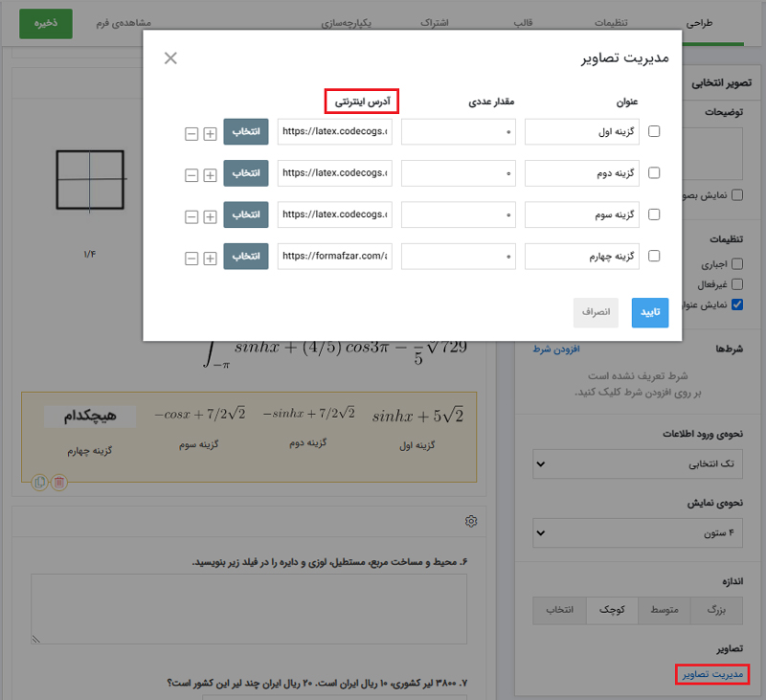Tick the checkbox next to گزینه سوم

coord(655,215)
